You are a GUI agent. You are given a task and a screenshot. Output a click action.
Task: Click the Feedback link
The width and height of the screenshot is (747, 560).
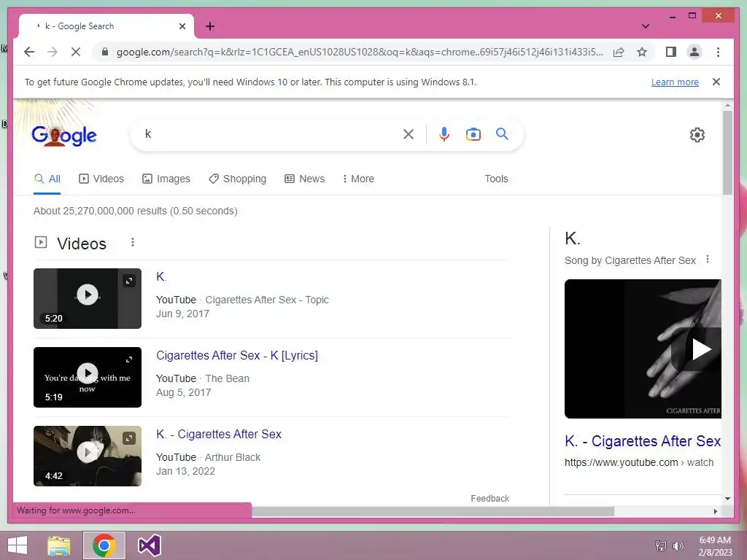pos(489,499)
